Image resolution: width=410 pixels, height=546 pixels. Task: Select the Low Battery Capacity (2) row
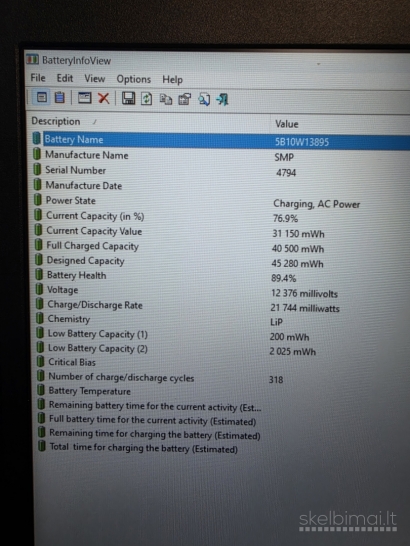tap(221, 349)
